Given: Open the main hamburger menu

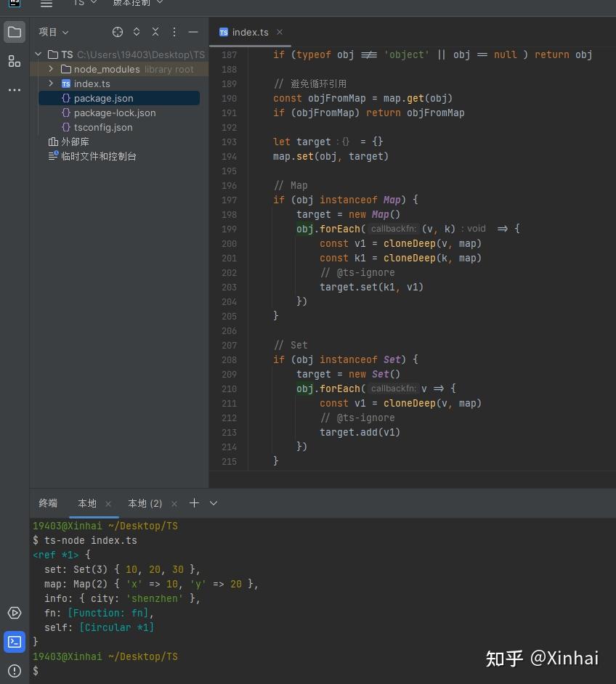Looking at the screenshot, I should [x=46, y=4].
